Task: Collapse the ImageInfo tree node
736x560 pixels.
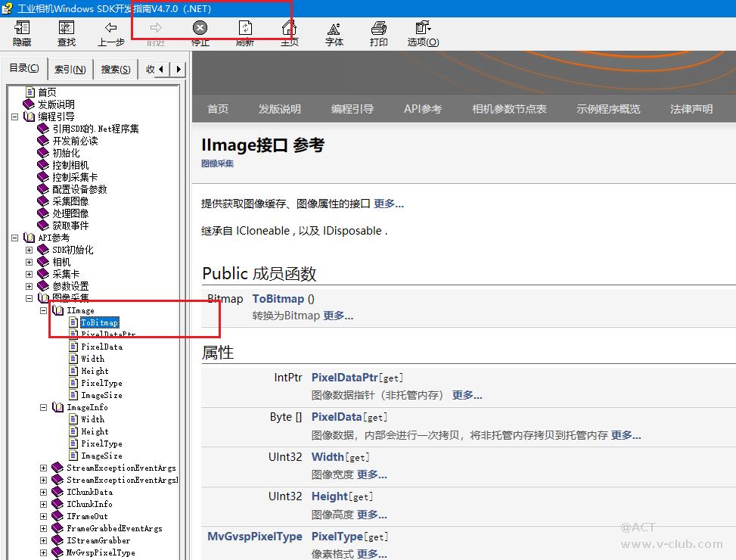Action: [x=43, y=407]
